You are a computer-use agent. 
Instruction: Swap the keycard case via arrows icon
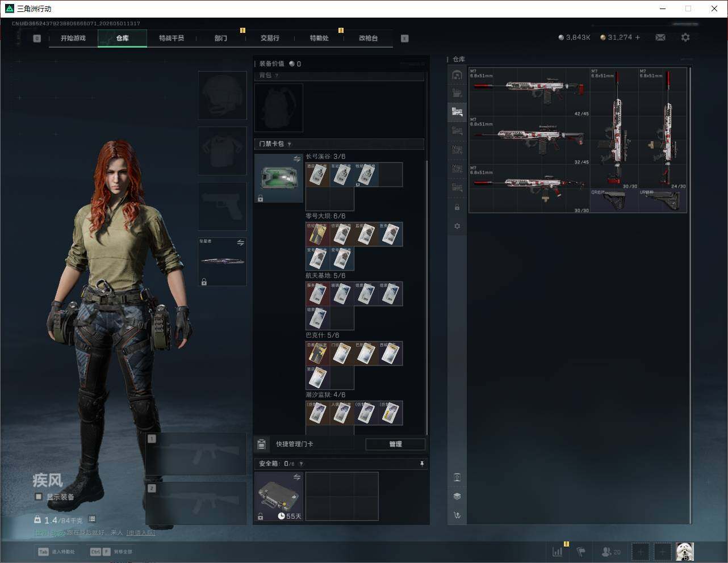pos(296,159)
